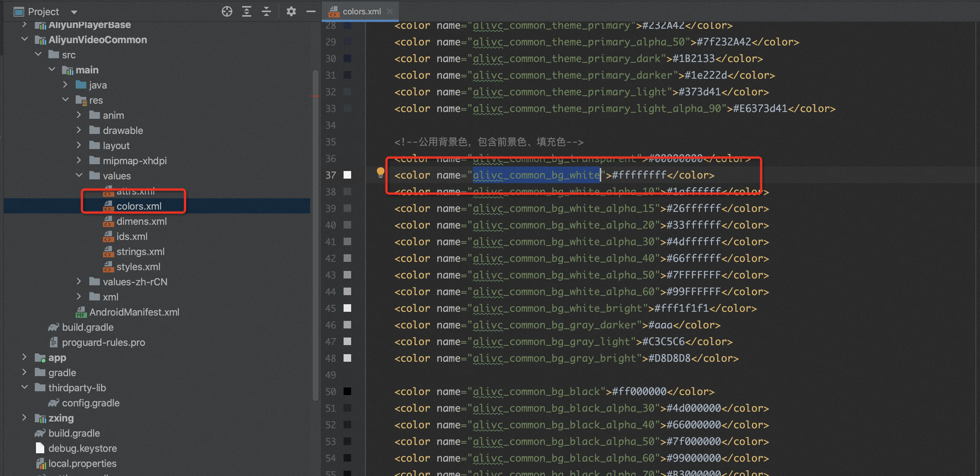This screenshot has width=980, height=476.
Task: Click the gutter color swatch on line 45
Action: click(x=347, y=308)
